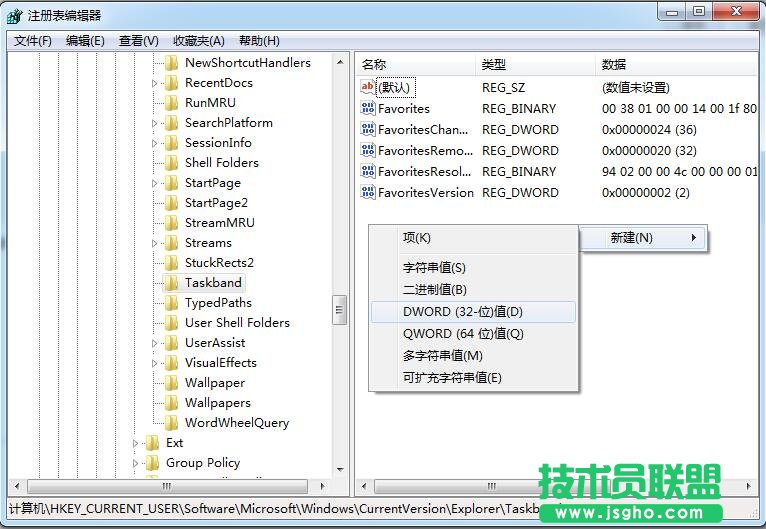766x529 pixels.
Task: Click tree pane scroll down arrow
Action: coord(340,470)
